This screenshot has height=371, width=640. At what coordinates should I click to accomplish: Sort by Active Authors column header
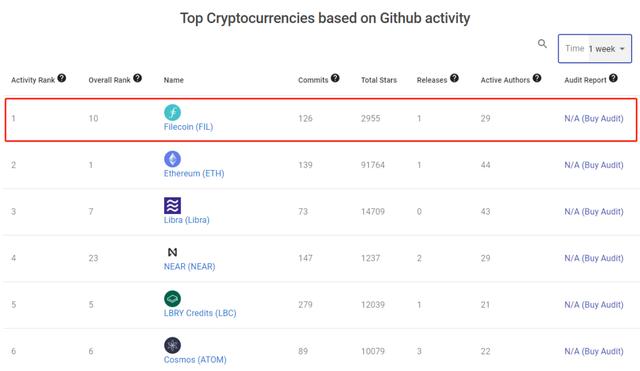pos(505,80)
